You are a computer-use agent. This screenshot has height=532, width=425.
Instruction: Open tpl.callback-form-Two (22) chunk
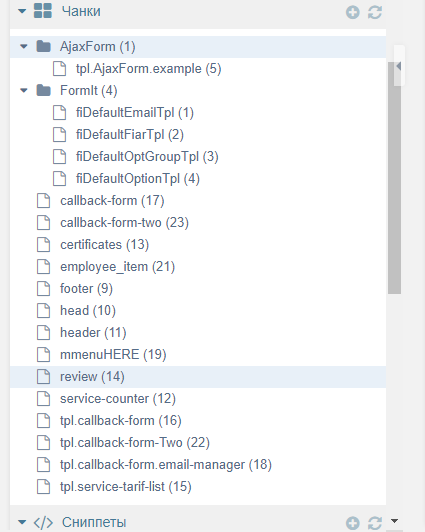135,443
